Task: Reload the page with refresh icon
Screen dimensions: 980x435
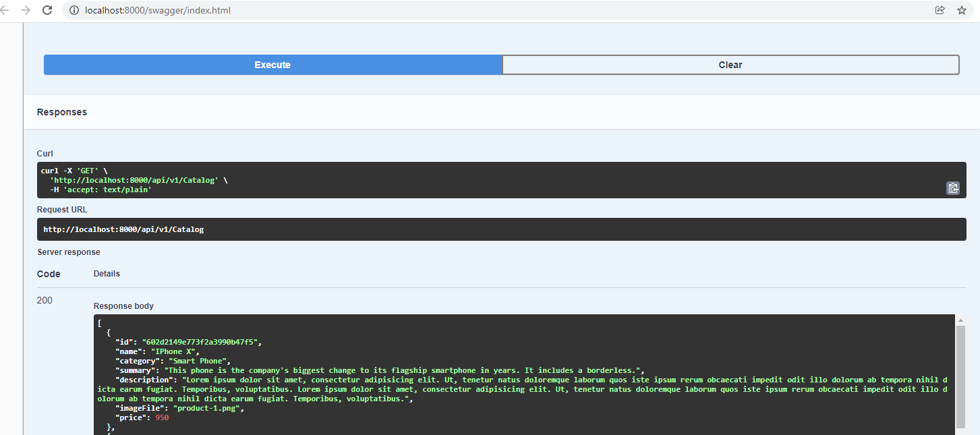Action: 47,10
